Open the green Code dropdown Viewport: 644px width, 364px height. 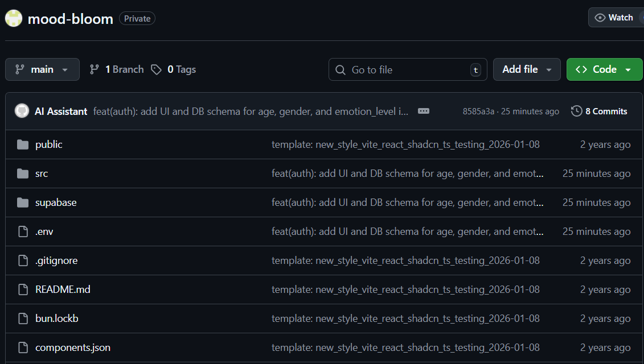tap(604, 69)
